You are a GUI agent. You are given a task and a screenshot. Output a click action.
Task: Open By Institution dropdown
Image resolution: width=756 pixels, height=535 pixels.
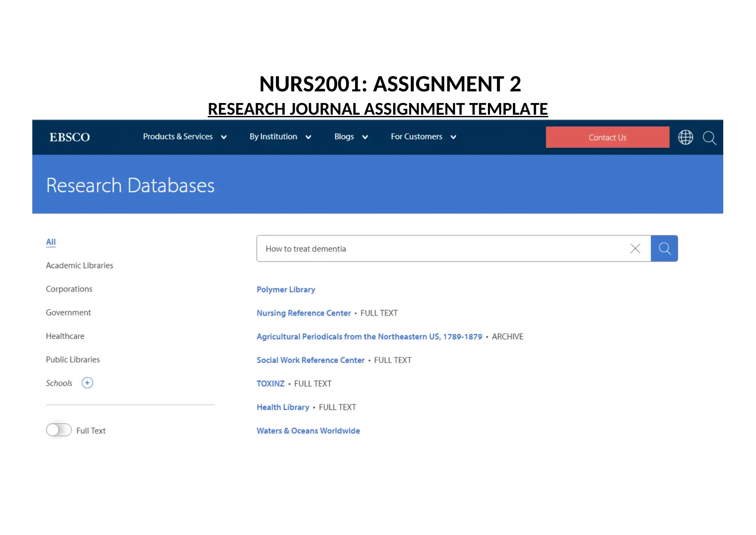[280, 137]
